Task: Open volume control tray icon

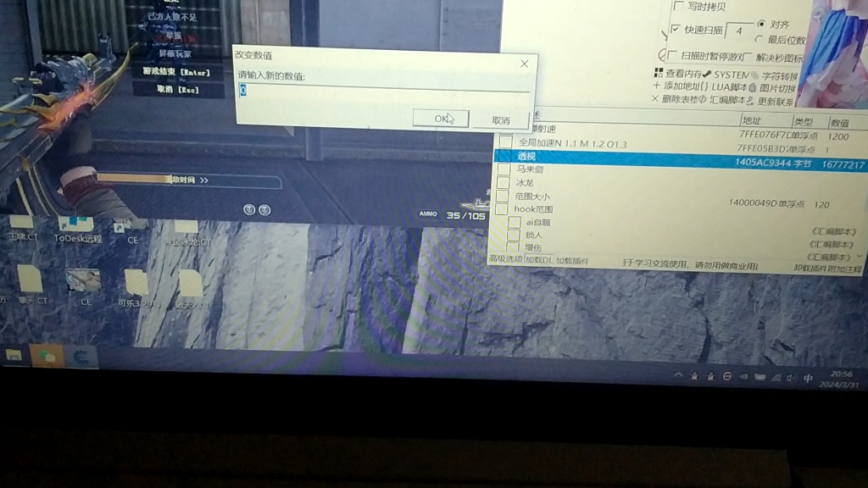Action: coord(791,379)
